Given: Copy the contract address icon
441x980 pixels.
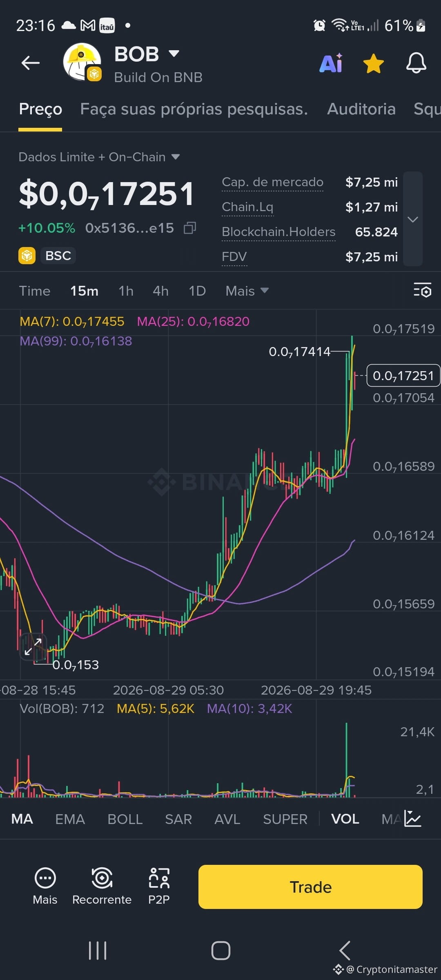Looking at the screenshot, I should [x=190, y=228].
